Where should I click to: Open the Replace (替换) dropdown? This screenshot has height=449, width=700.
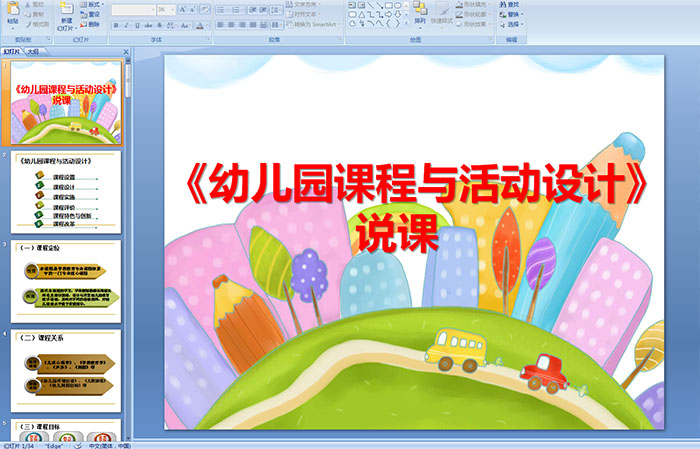click(511, 14)
